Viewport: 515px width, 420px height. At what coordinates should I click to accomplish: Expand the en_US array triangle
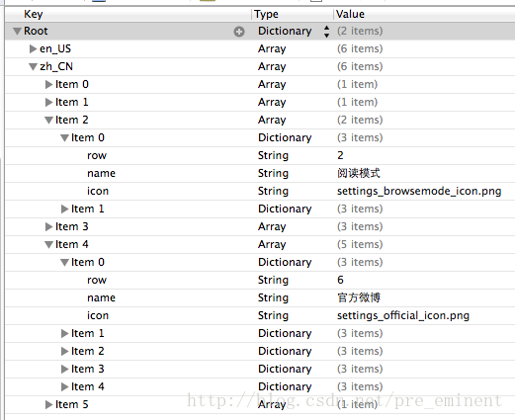click(x=33, y=48)
